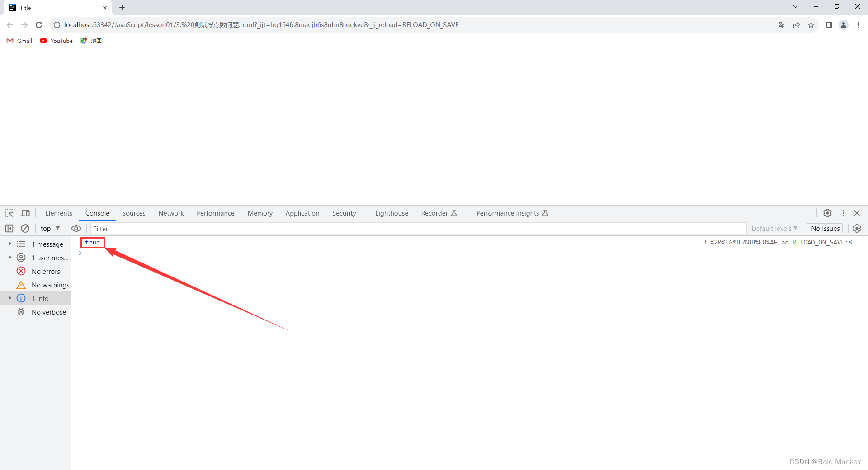Screen dimensions: 868x470
Task: Restore down the browser window
Action: coord(837,7)
